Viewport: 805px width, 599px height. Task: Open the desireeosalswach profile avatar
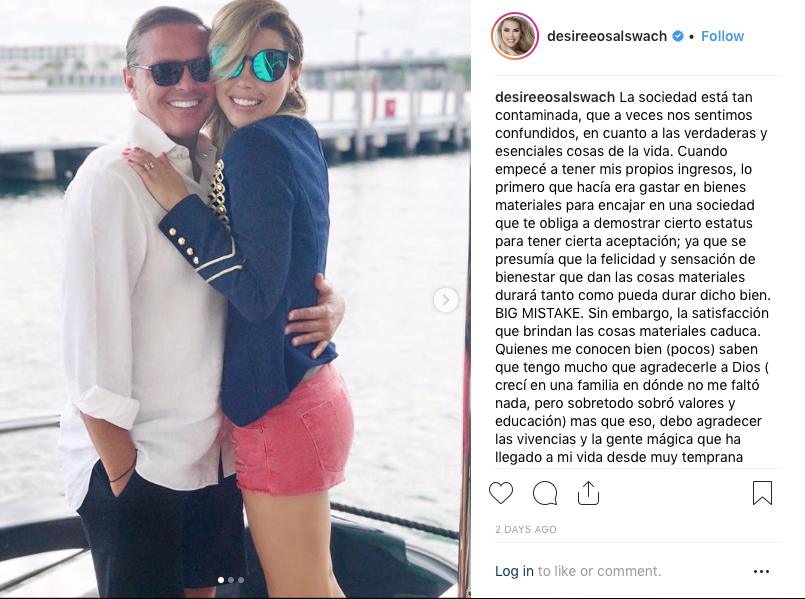pyautogui.click(x=515, y=36)
